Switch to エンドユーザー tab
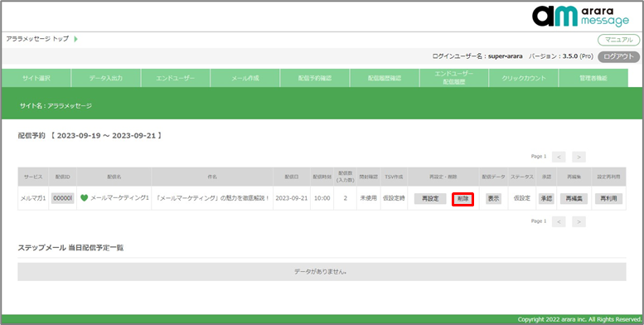The image size is (644, 325). click(x=176, y=78)
